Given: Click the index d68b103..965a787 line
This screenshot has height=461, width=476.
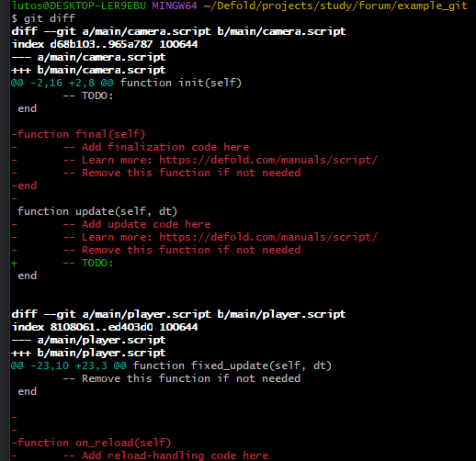Looking at the screenshot, I should pyautogui.click(x=105, y=44).
